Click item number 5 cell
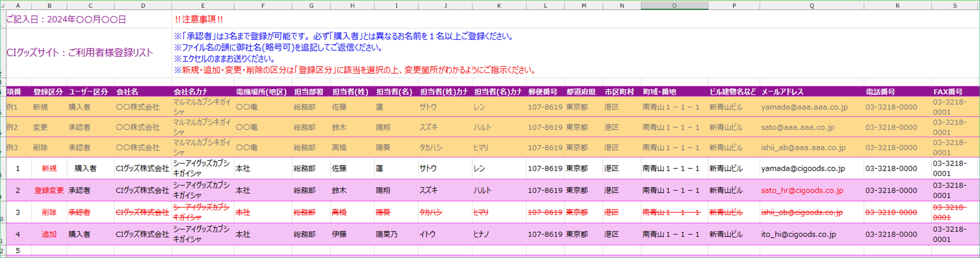This screenshot has height=258, width=980. [x=18, y=250]
